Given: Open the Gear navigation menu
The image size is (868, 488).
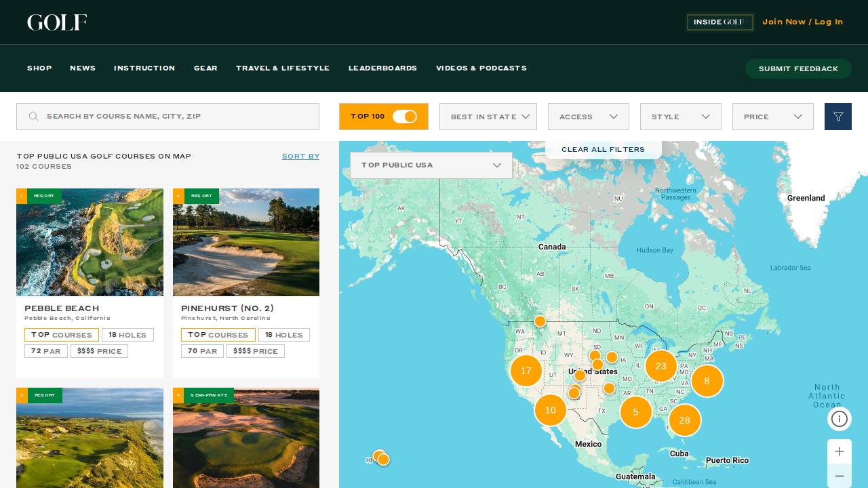Looking at the screenshot, I should (x=205, y=68).
